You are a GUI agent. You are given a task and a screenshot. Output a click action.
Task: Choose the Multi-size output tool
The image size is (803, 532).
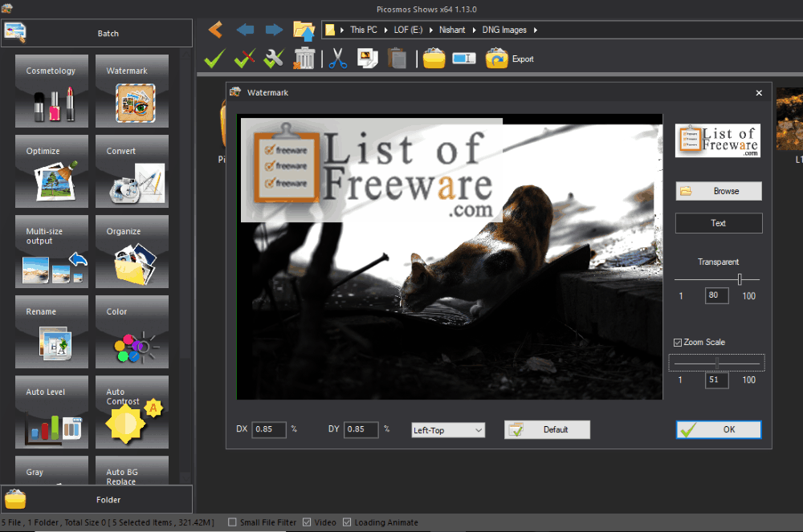point(51,252)
